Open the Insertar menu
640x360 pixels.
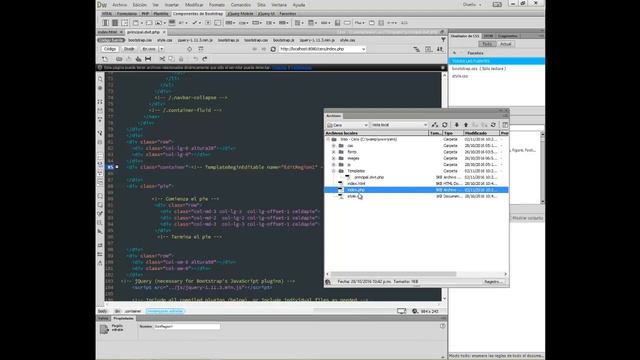tap(171, 5)
